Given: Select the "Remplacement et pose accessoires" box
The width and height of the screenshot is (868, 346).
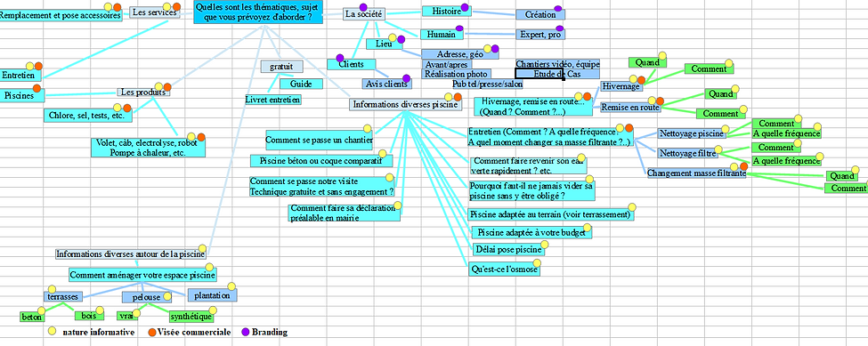Looking at the screenshot, I should (60, 15).
